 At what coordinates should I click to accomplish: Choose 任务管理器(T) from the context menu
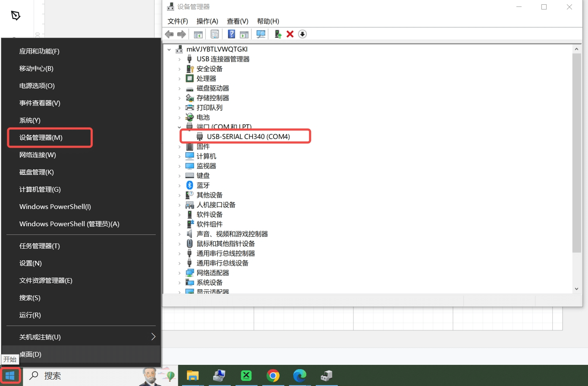click(40, 246)
